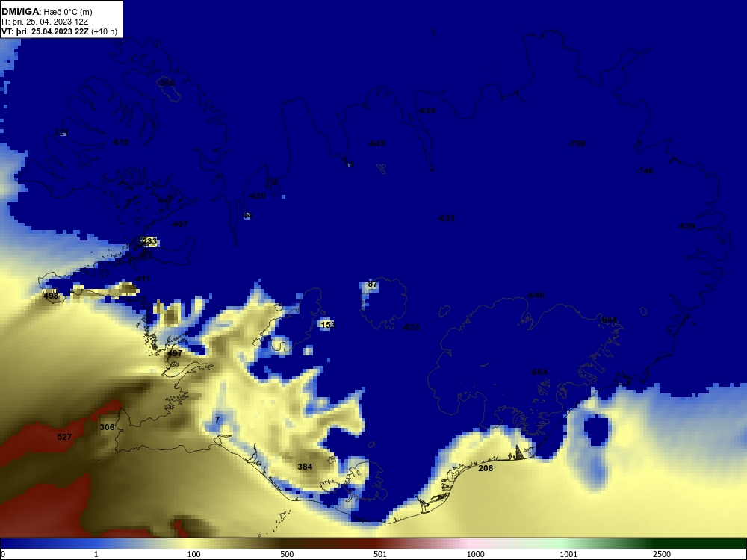747x560 pixels.
Task: Click the 44 value on the map
Action: 247,216
